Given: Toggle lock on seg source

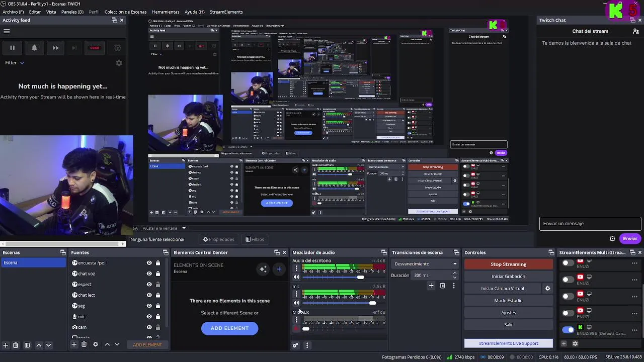Looking at the screenshot, I should point(158,306).
